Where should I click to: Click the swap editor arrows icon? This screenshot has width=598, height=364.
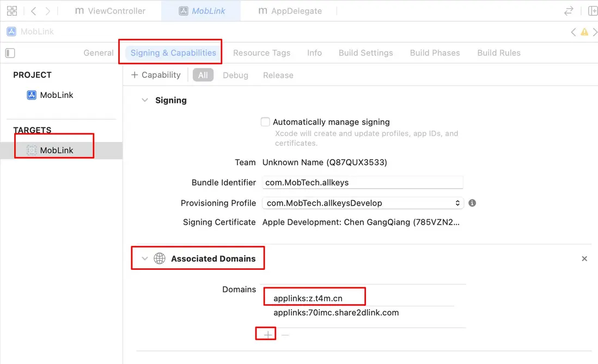(569, 11)
